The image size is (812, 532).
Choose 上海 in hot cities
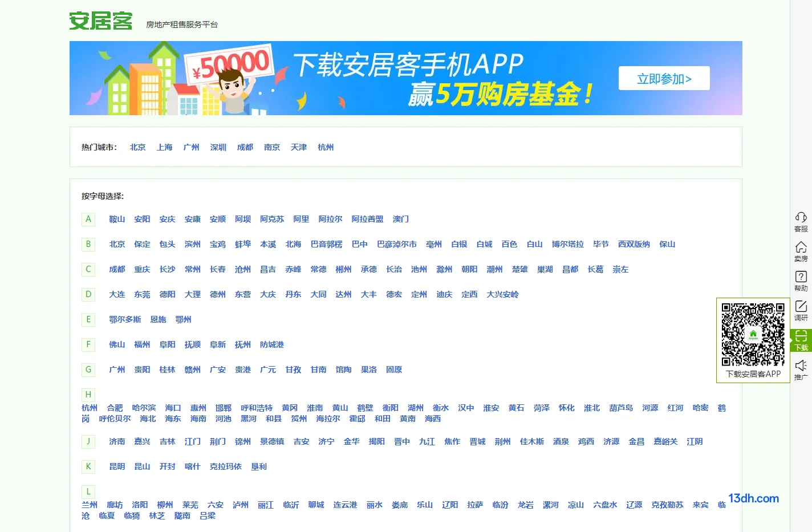point(164,147)
